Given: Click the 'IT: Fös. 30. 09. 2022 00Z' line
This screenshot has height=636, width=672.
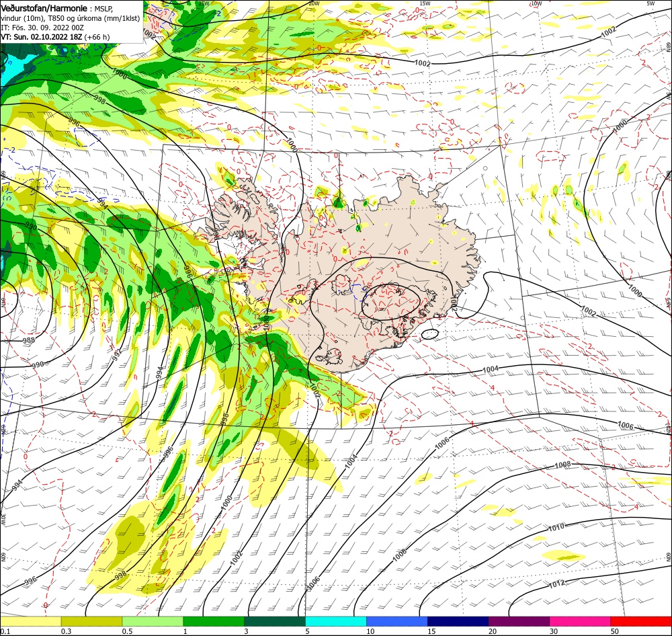Looking at the screenshot, I should [x=42, y=28].
